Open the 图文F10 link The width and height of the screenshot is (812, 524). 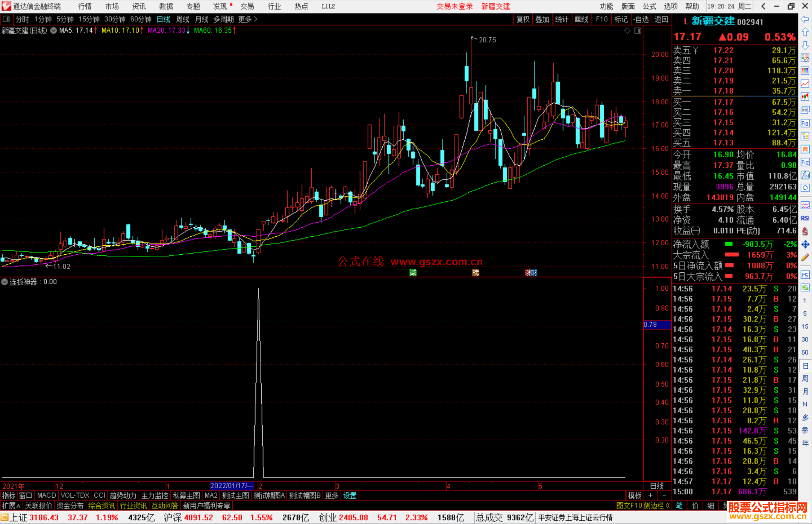click(x=629, y=506)
